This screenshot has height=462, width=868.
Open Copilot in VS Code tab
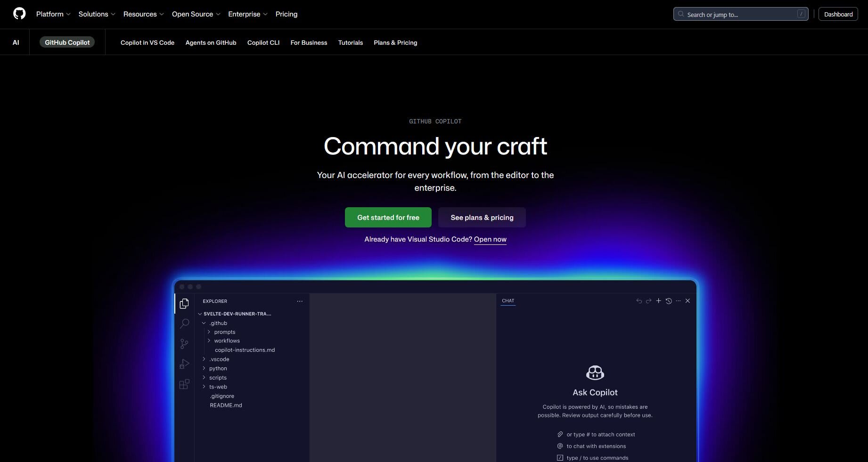click(x=147, y=42)
